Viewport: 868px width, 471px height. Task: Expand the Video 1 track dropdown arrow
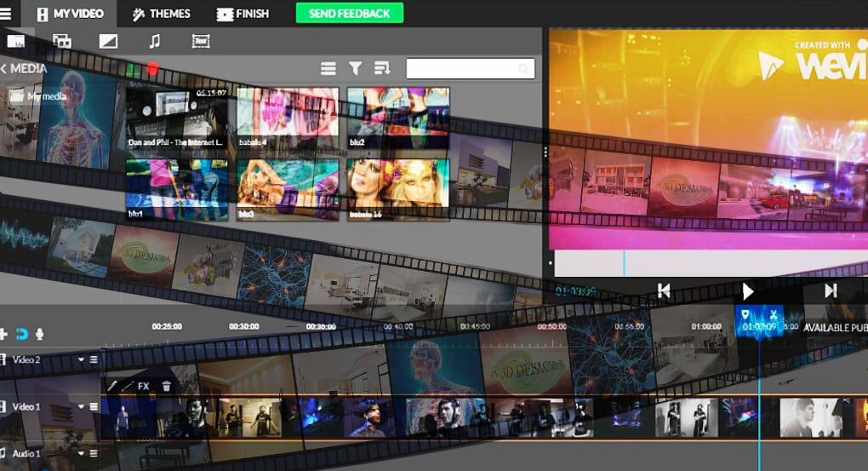click(81, 407)
